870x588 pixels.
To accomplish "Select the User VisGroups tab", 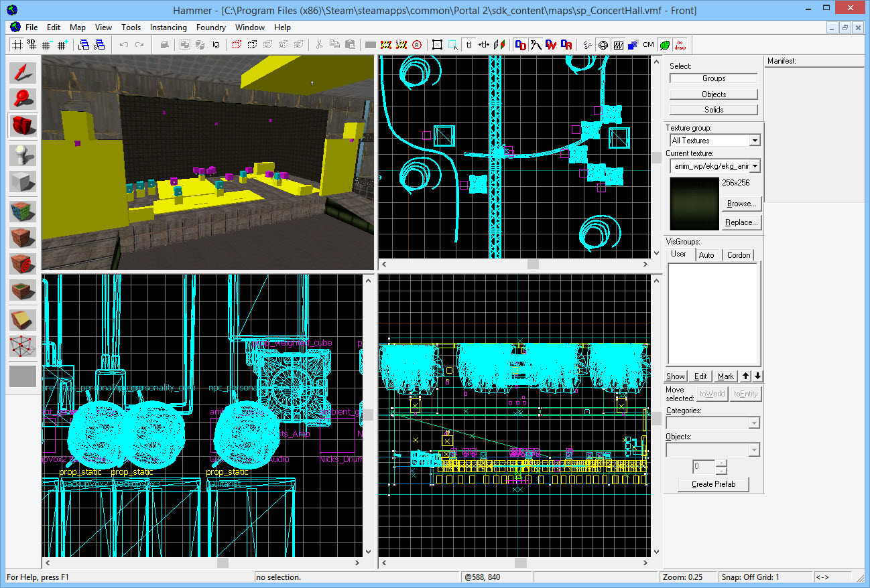I will click(x=678, y=254).
